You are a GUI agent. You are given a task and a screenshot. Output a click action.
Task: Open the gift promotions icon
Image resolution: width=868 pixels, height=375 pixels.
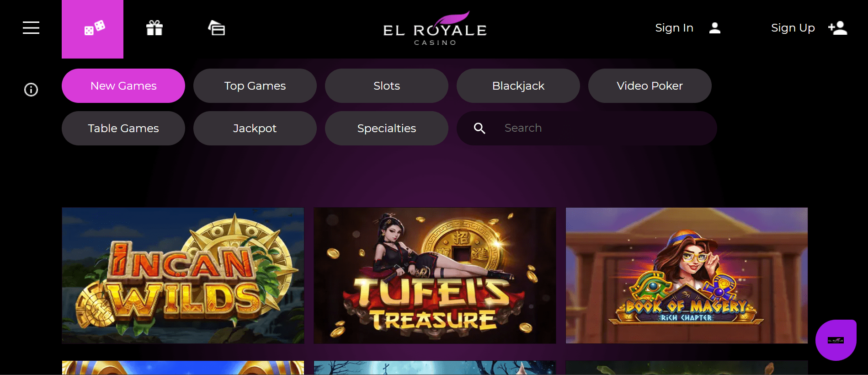click(154, 28)
